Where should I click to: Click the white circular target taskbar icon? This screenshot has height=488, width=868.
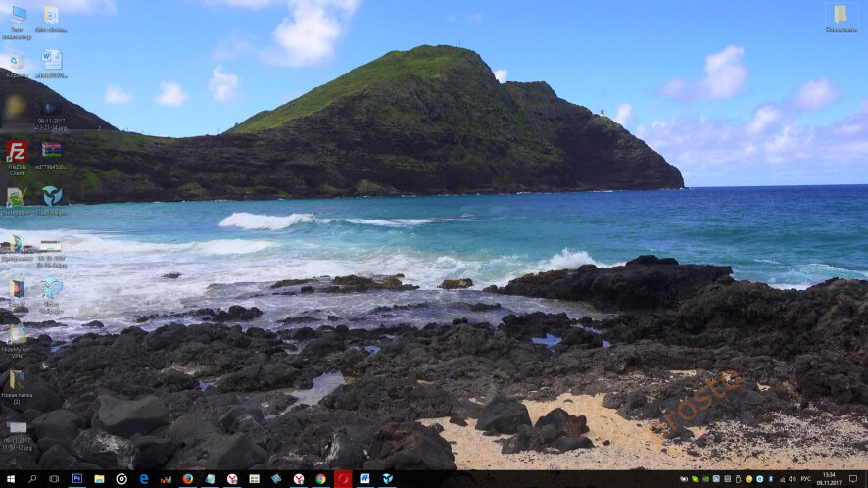click(121, 479)
